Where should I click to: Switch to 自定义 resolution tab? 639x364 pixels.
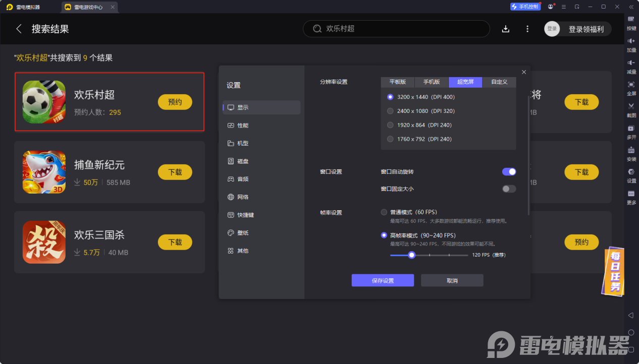point(499,82)
